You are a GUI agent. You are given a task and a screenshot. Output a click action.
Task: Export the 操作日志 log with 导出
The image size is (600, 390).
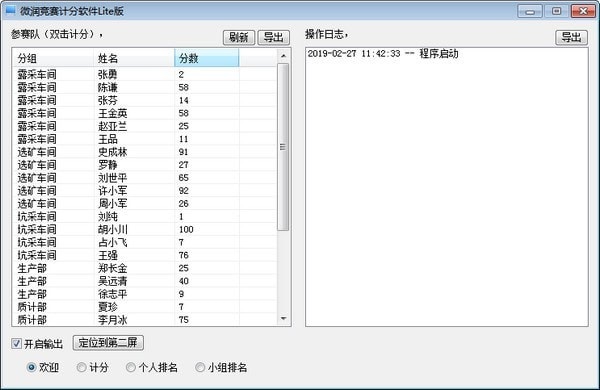571,38
